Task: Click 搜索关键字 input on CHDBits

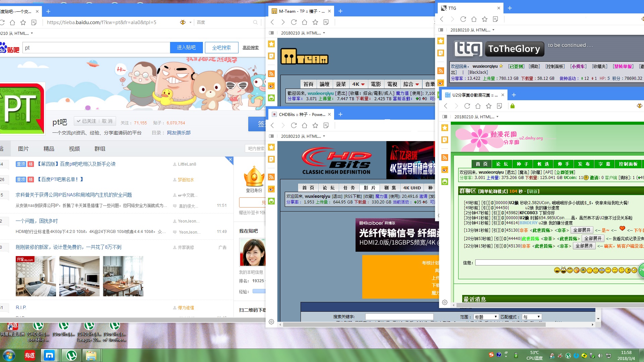Action: click(399, 317)
